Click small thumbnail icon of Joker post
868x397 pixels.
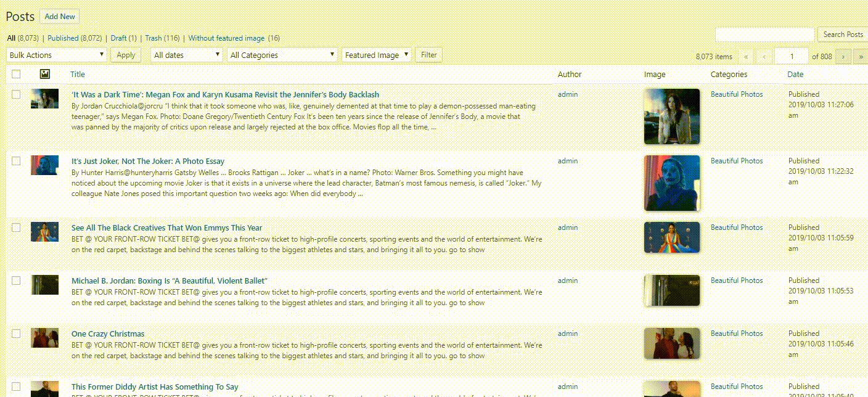pyautogui.click(x=44, y=165)
